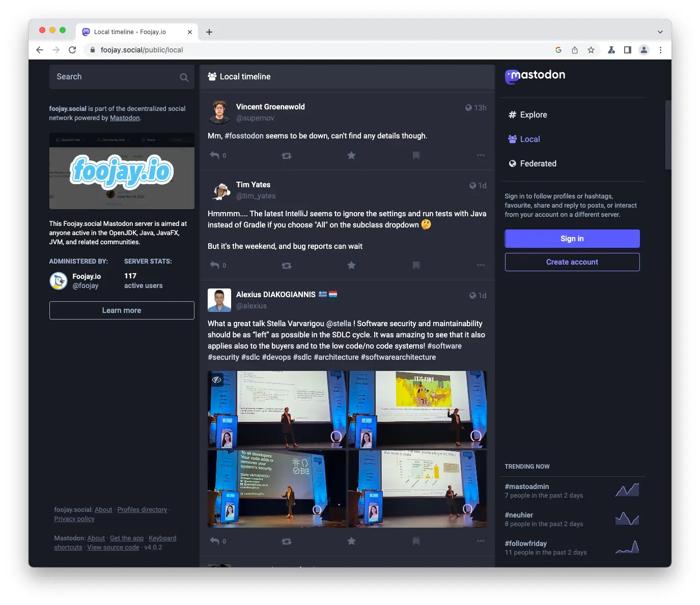The image size is (700, 605).
Task: Boost Tim Yates' post about IntelliJ
Action: point(287,265)
